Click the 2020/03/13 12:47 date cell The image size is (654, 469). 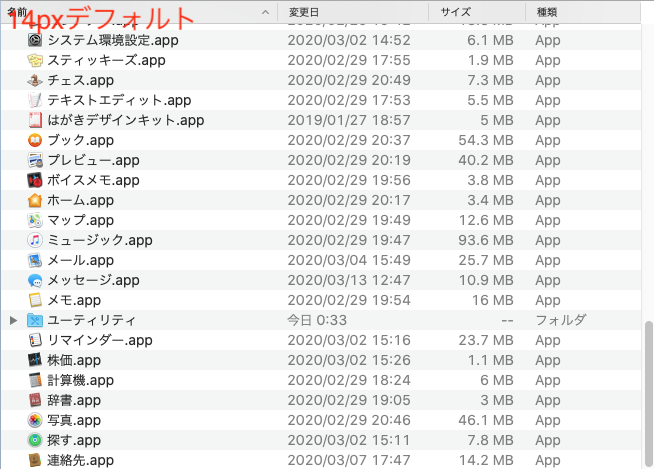pos(349,280)
